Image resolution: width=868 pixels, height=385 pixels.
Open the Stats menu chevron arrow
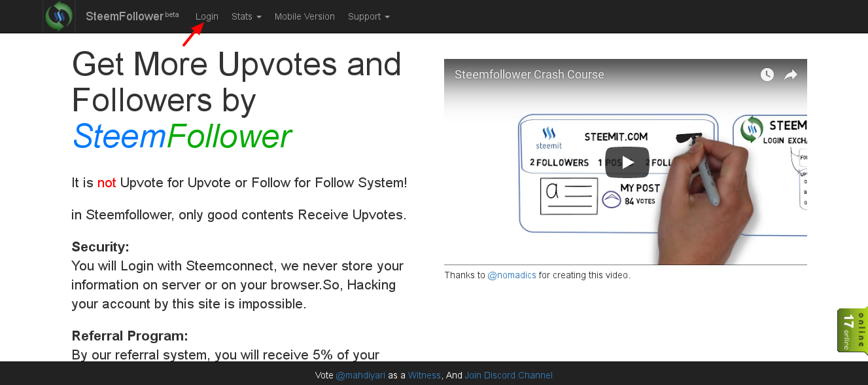click(x=260, y=18)
